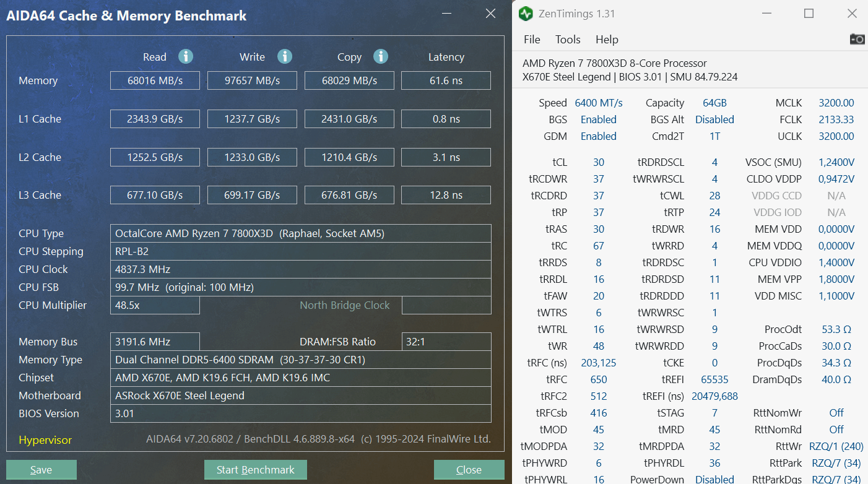868x484 pixels.
Task: Close the AIDA64 window with X
Action: (490, 14)
